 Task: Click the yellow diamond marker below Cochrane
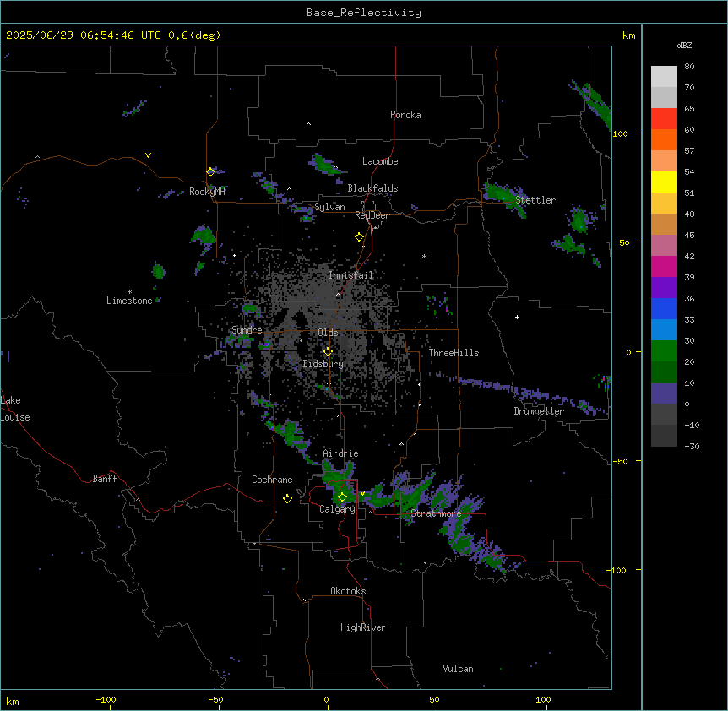(287, 498)
